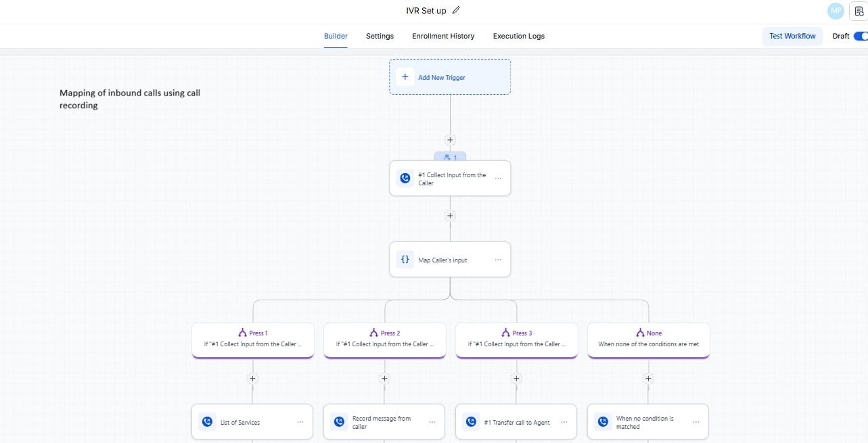Image resolution: width=868 pixels, height=443 pixels.
Task: Open the ellipsis menu on Map Caller's input
Action: point(498,259)
